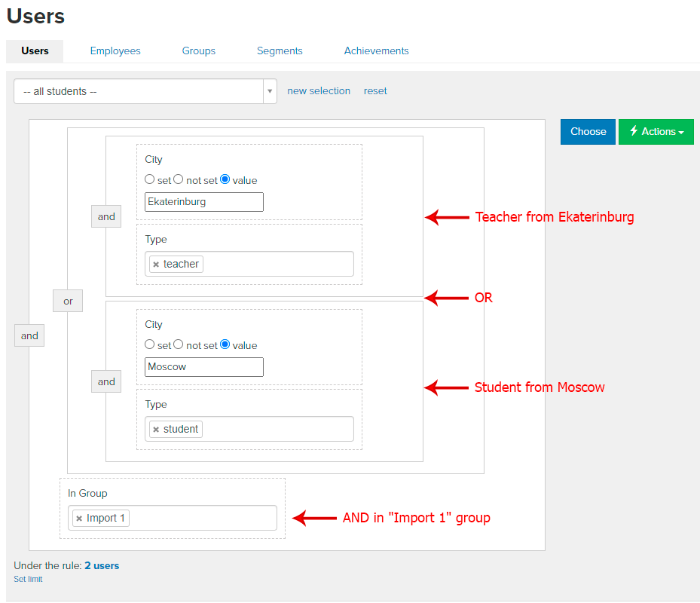The image size is (700, 603).
Task: Select 'set' radio in Ekaterinburg City filter
Action: (149, 179)
